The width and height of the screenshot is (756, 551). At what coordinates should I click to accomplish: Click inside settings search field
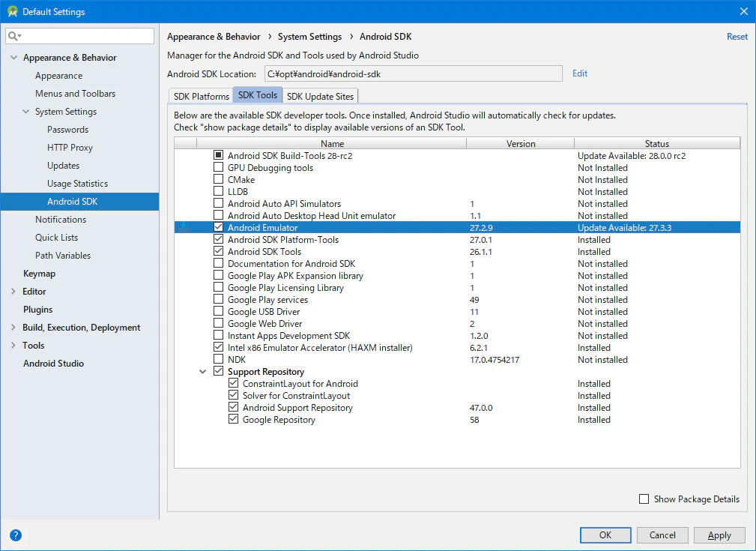[80, 36]
